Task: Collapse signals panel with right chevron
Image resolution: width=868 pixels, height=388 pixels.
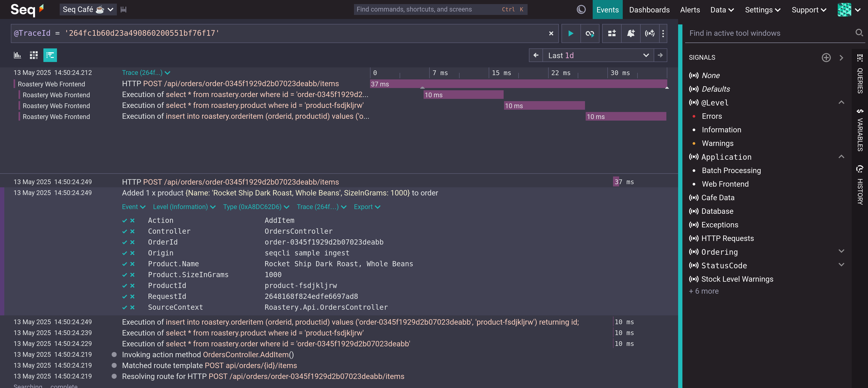Action: click(x=841, y=58)
